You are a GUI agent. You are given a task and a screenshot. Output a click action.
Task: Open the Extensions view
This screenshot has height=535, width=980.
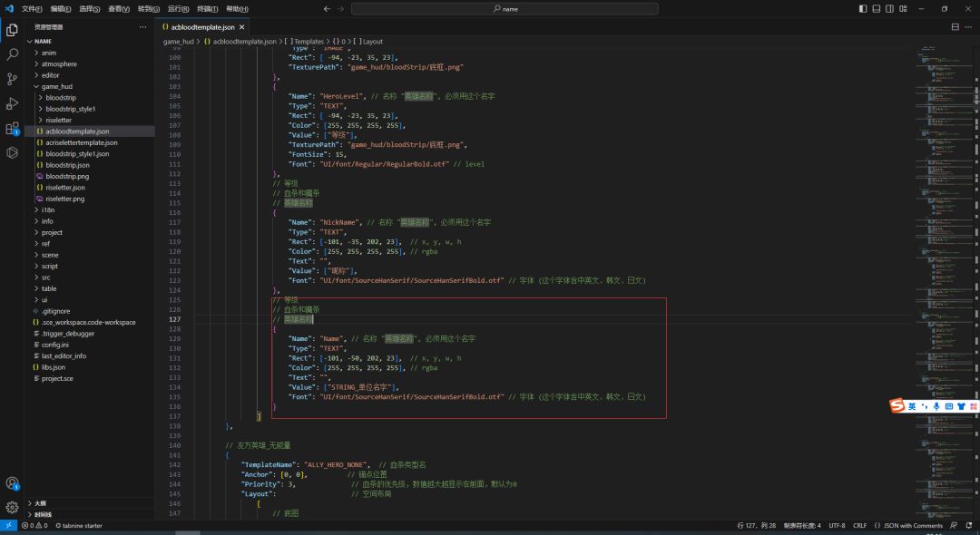coord(12,129)
